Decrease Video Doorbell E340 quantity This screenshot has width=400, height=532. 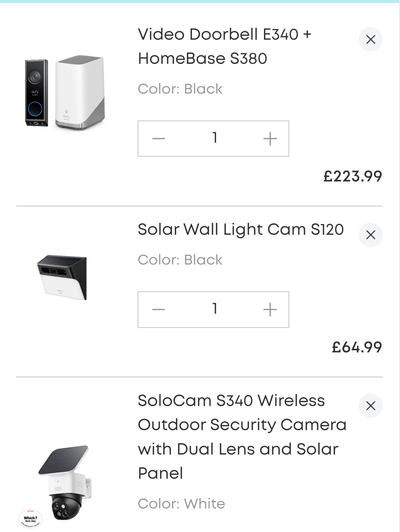tap(158, 139)
